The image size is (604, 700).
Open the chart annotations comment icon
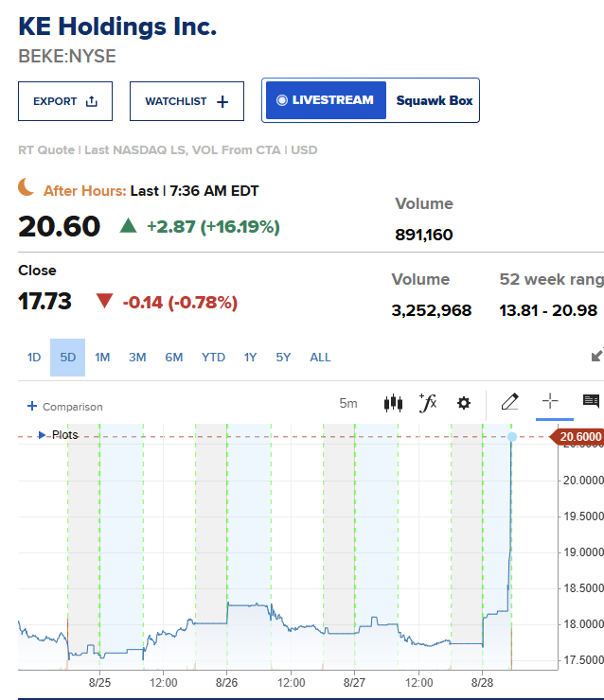(x=591, y=401)
